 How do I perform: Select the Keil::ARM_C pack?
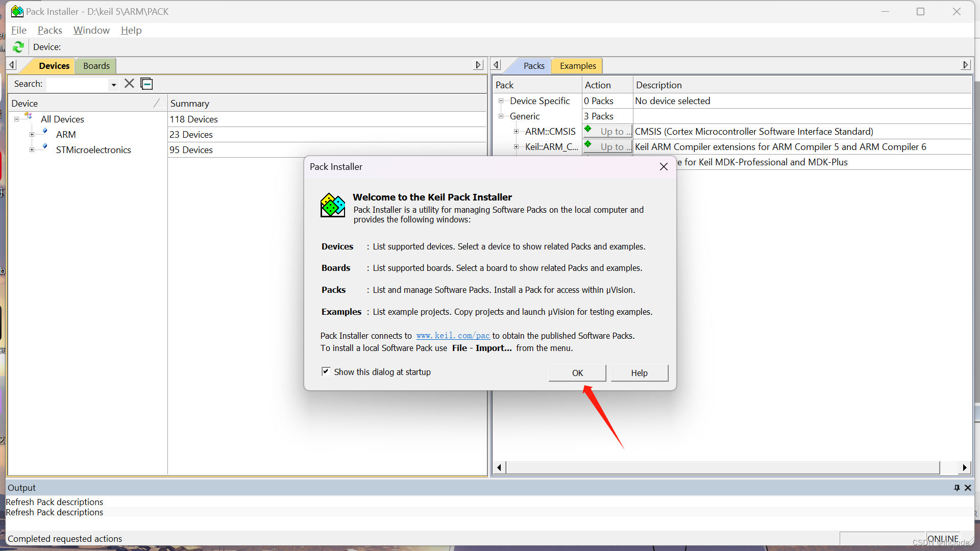[552, 147]
